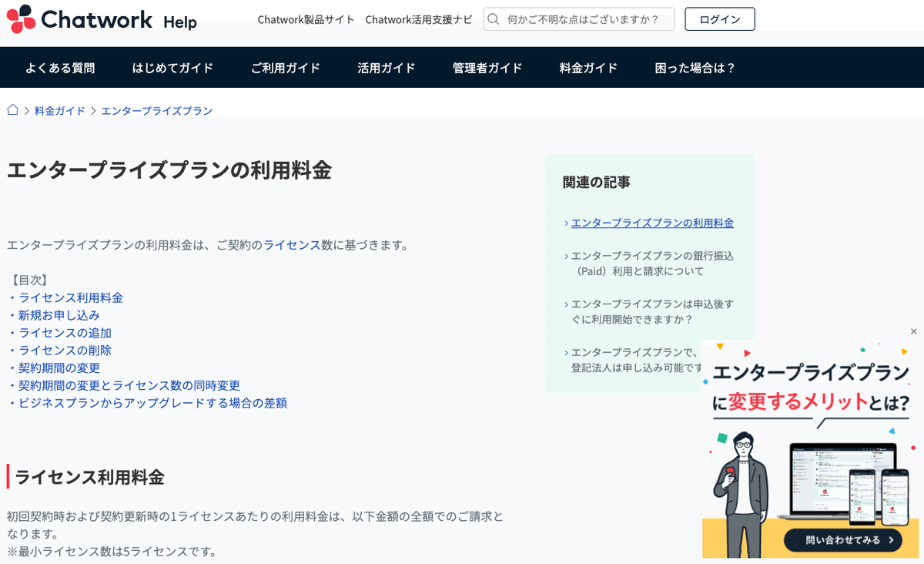Open 活用ガイド menu
The image size is (924, 564).
[x=387, y=68]
